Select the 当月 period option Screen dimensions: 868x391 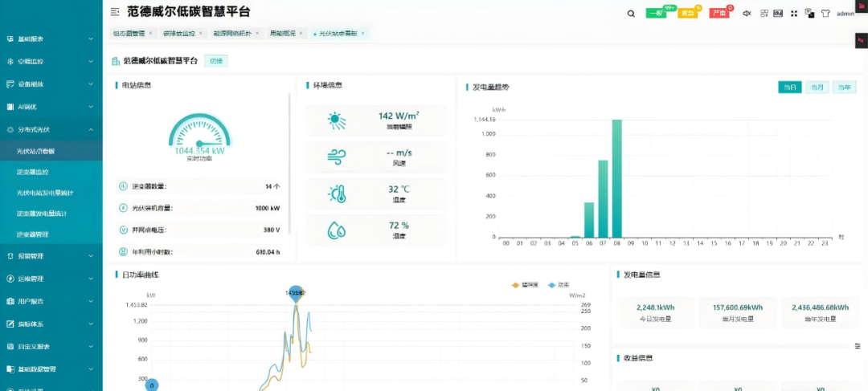817,88
